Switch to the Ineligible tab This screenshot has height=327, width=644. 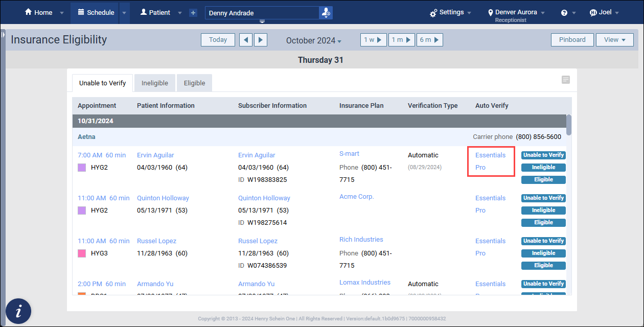point(155,83)
